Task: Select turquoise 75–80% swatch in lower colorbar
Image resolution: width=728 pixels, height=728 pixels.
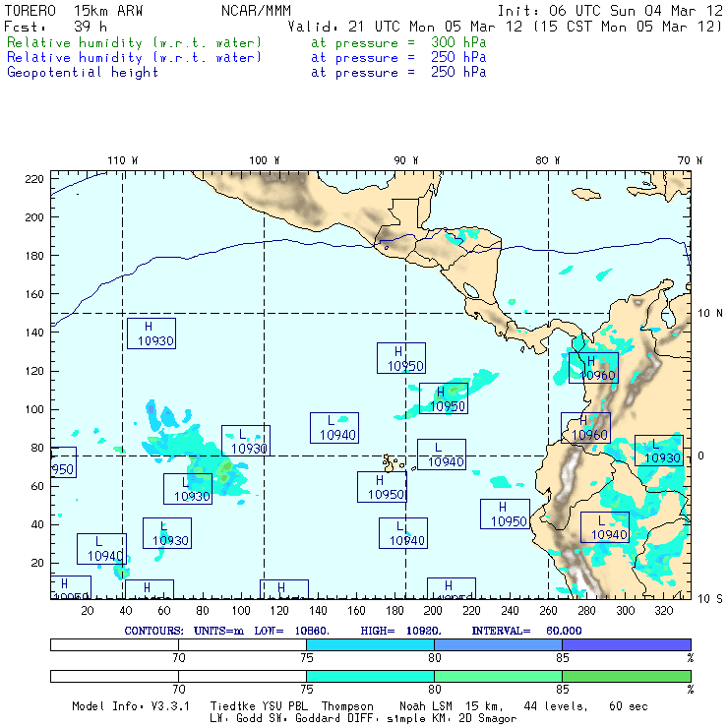Action: pos(370,676)
